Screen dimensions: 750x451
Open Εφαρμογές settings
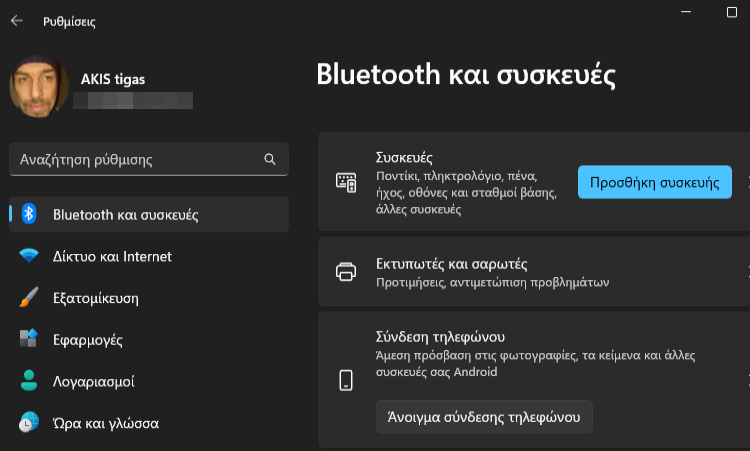88,340
